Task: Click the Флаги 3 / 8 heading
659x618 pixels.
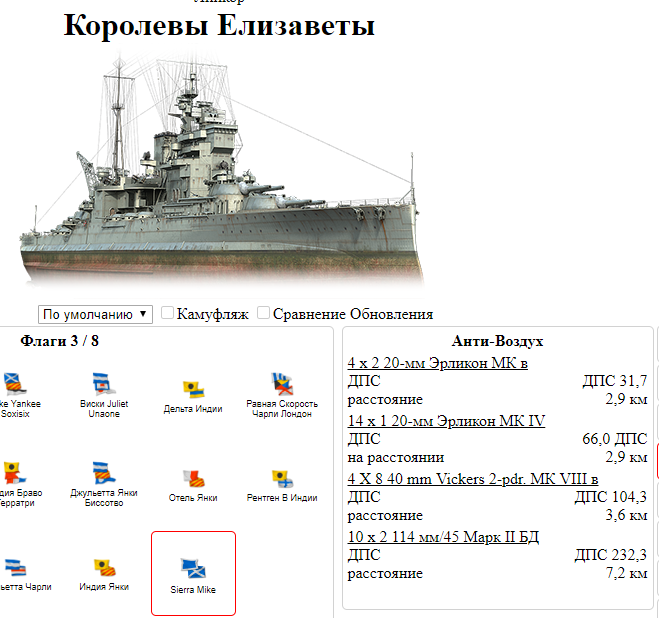Action: [59, 341]
